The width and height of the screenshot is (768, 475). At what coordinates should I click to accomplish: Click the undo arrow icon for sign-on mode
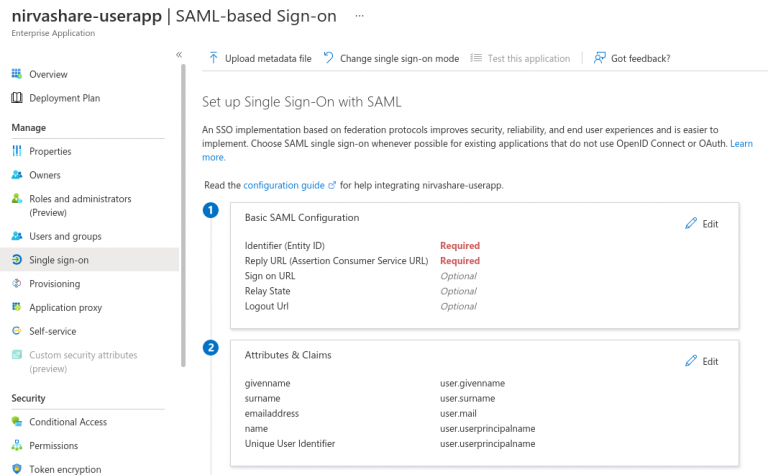coord(329,58)
